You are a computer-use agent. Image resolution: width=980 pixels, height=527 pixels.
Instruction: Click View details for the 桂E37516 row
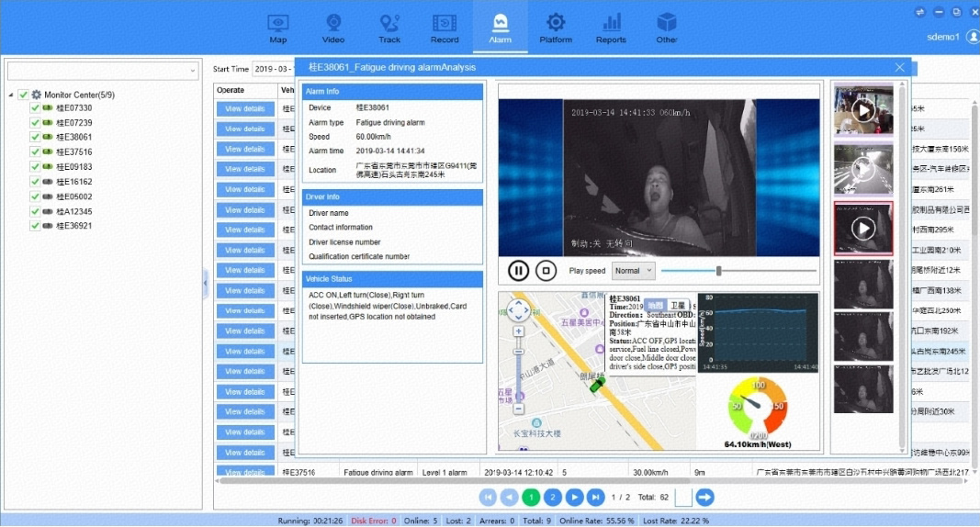coord(245,471)
